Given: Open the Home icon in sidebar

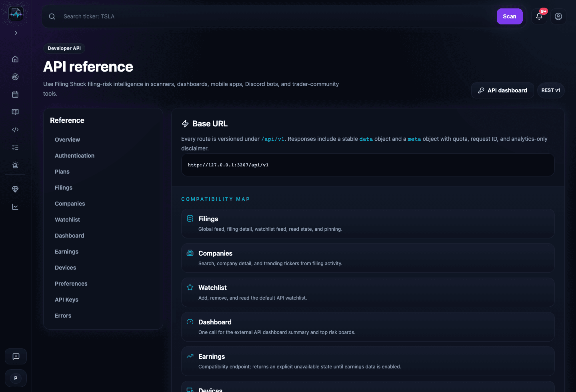Looking at the screenshot, I should click(x=15, y=59).
